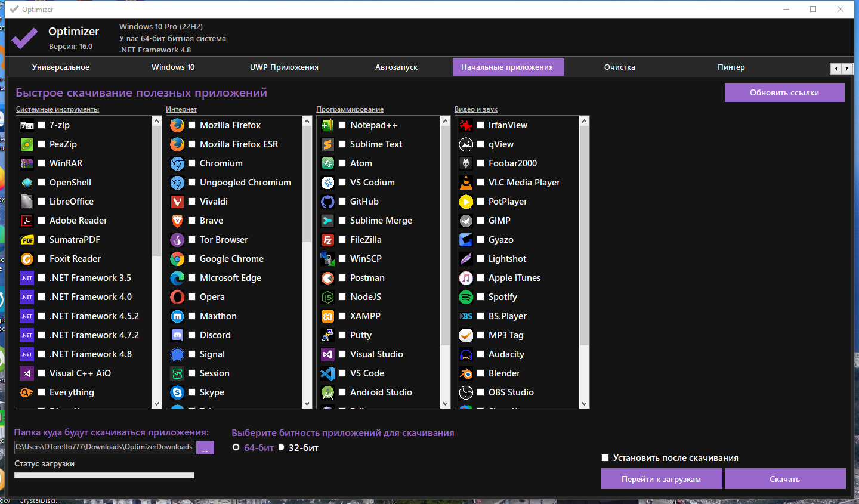Viewport: 859px width, 504px height.
Task: Click the SumatraPDF icon
Action: click(27, 240)
